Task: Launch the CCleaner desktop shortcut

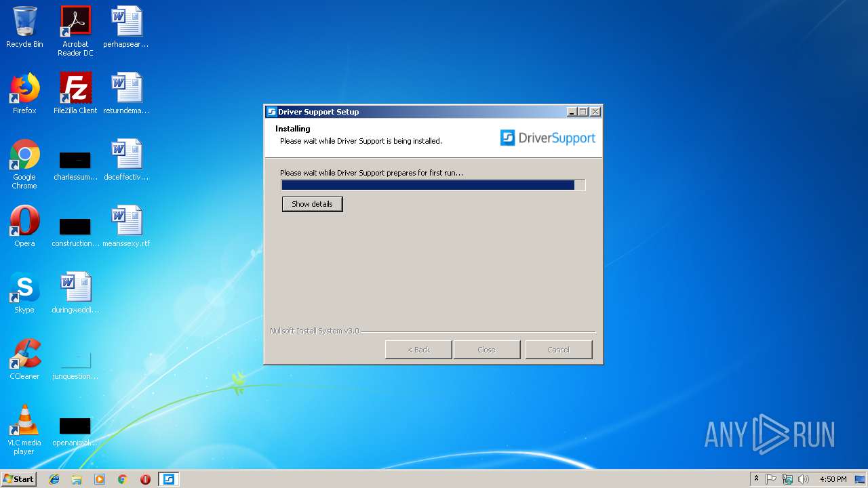Action: (x=24, y=359)
